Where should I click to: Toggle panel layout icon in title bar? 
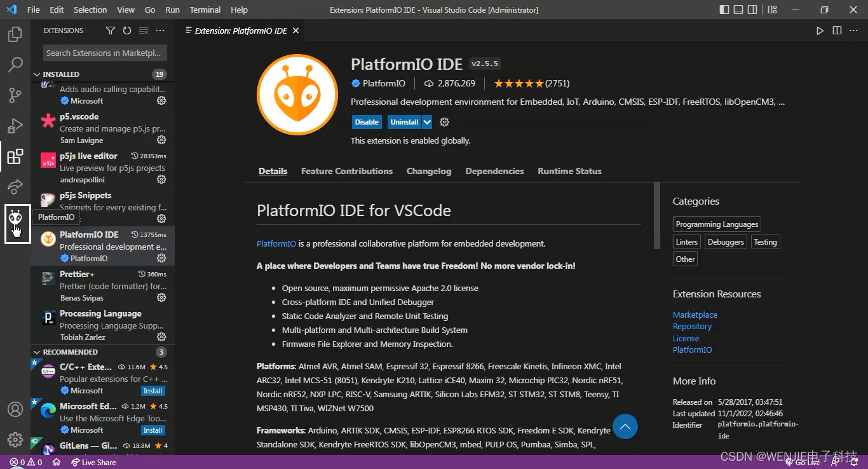pos(738,10)
